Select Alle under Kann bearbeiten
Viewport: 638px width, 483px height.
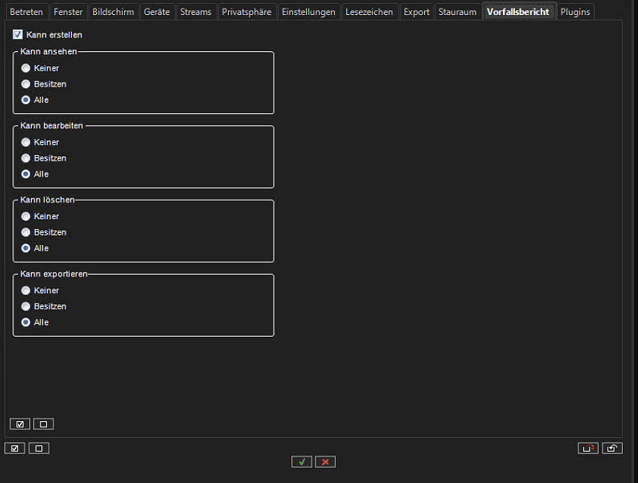click(x=26, y=174)
